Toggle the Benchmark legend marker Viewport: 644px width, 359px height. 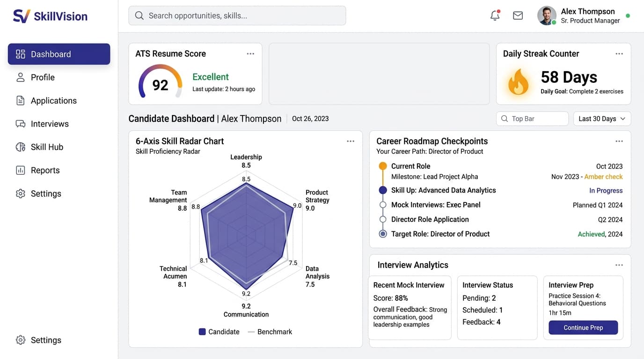(251, 332)
